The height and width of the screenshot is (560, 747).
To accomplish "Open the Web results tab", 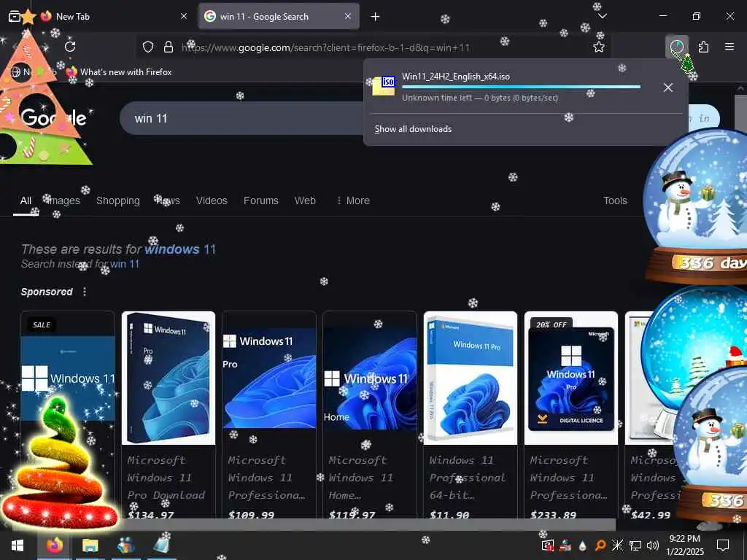I will click(x=305, y=201).
